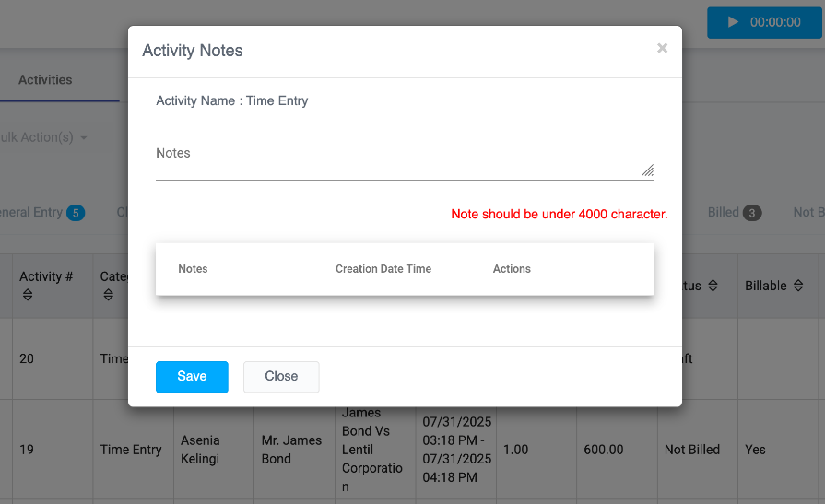
Task: Start the timer play button
Action: pyautogui.click(x=734, y=22)
